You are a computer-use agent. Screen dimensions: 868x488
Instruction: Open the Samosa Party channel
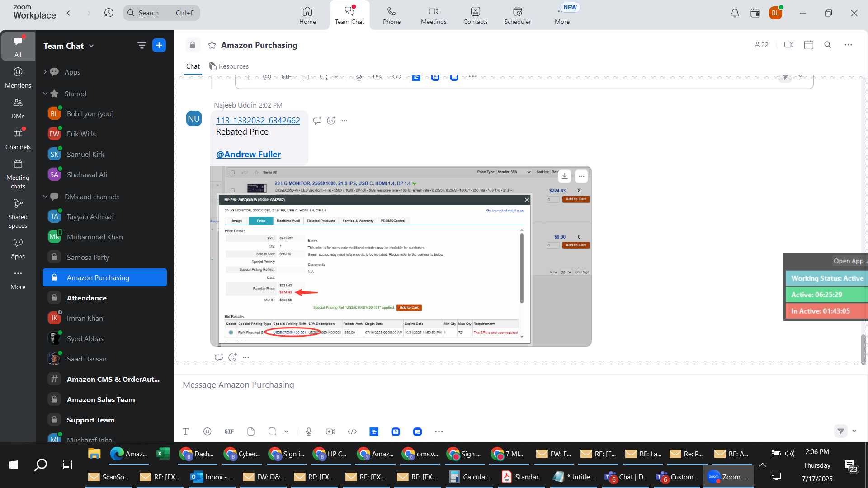(x=104, y=257)
